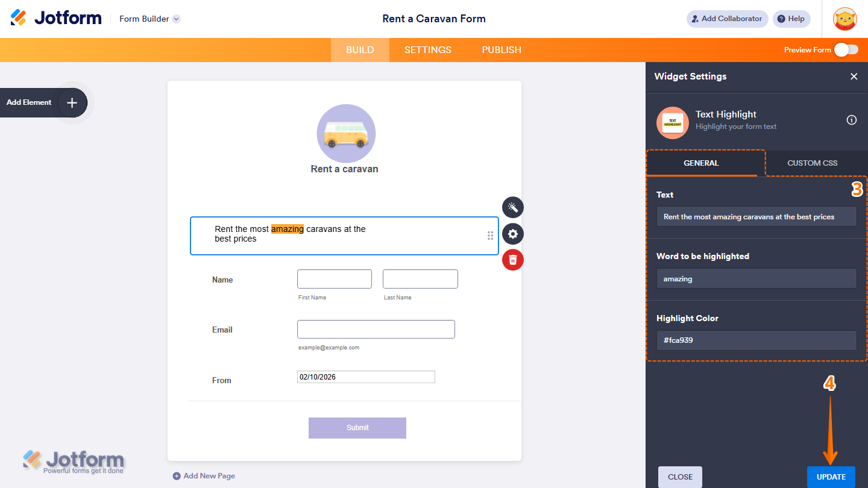Click the Submit button on the form

(357, 428)
